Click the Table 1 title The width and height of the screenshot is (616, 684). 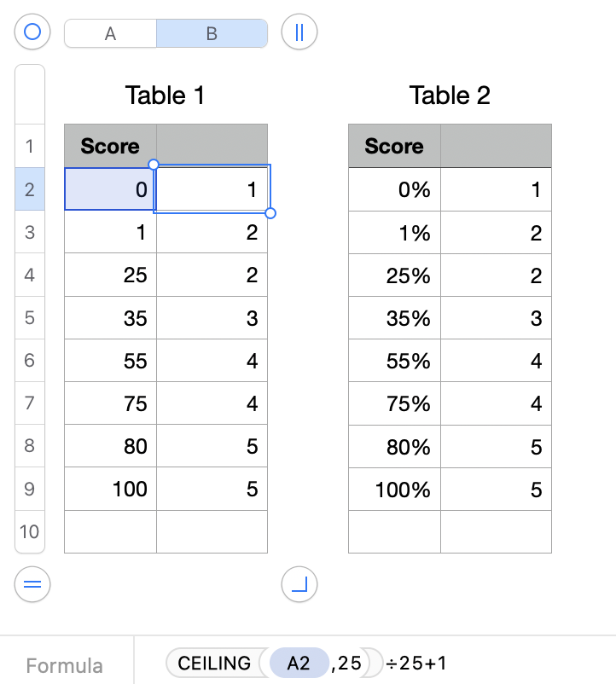[x=165, y=95]
